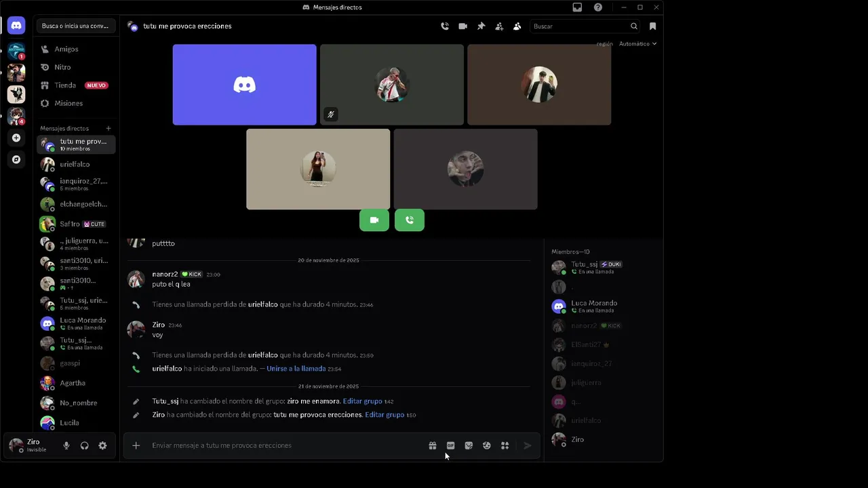Open pinned messages
This screenshot has height=488, width=868.
click(481, 26)
